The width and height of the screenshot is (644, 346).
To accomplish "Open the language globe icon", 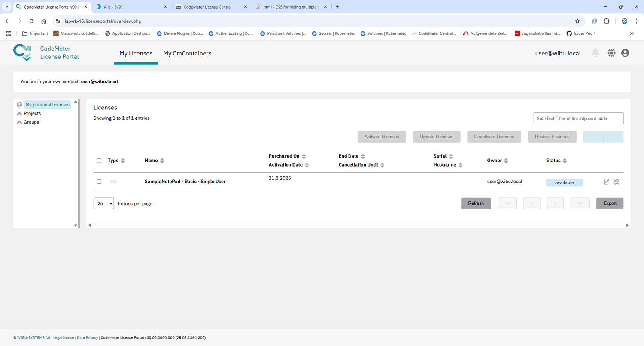I will pyautogui.click(x=611, y=53).
